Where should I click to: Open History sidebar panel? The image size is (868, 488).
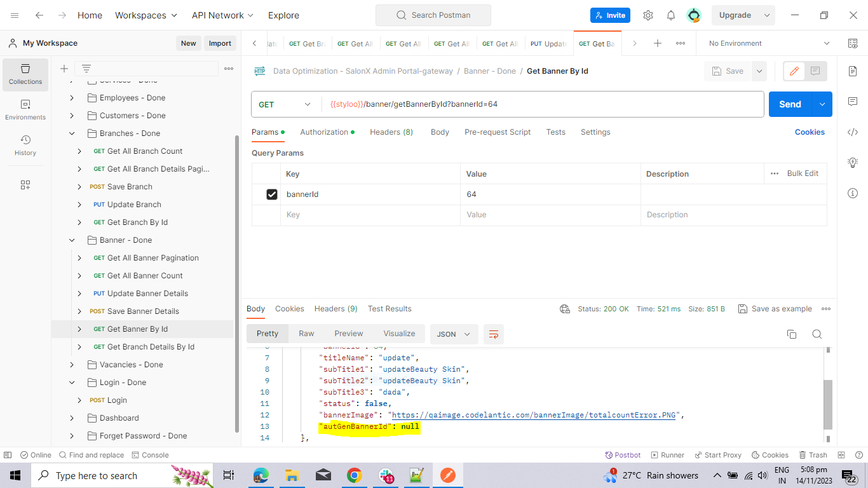pyautogui.click(x=25, y=146)
